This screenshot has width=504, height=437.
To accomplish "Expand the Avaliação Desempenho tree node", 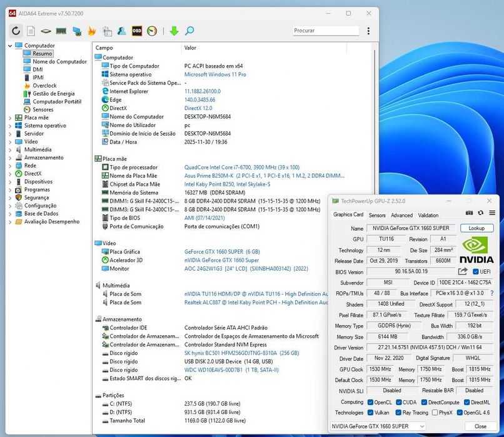I will (x=10, y=222).
